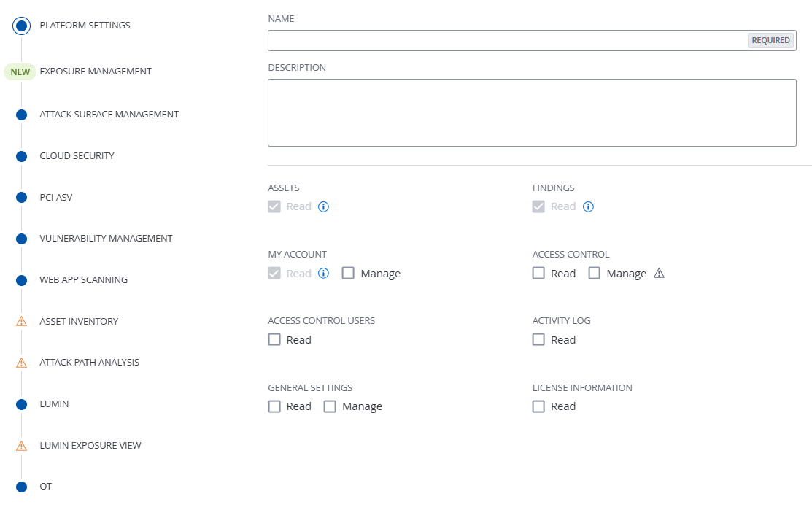Screen dimensions: 812x510
Task: Click inside the Description text area
Action: tap(532, 112)
